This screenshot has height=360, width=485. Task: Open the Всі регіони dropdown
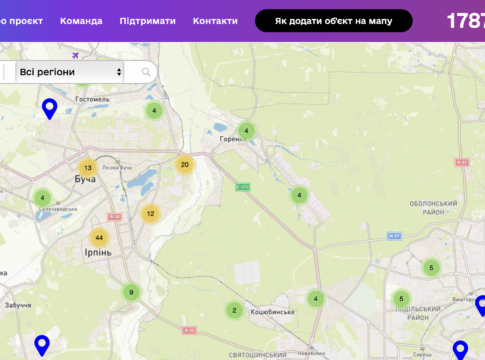coord(70,72)
